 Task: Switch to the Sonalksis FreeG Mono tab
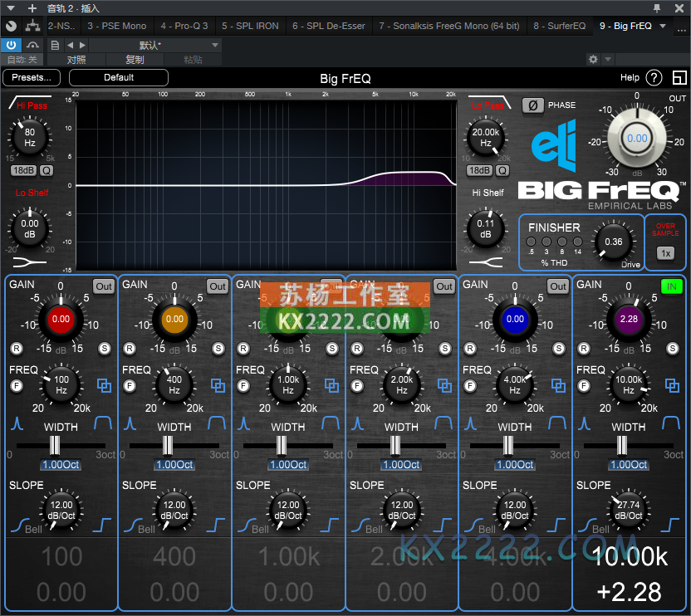coord(449,26)
